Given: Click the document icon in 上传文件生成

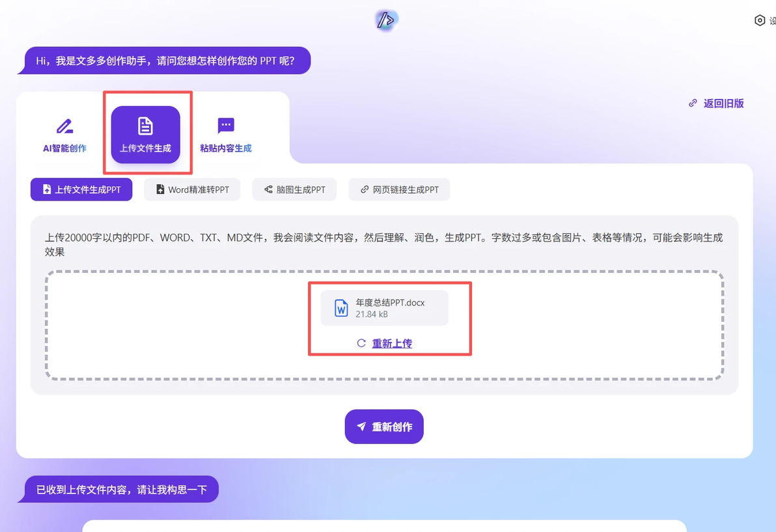Looking at the screenshot, I should click(145, 126).
